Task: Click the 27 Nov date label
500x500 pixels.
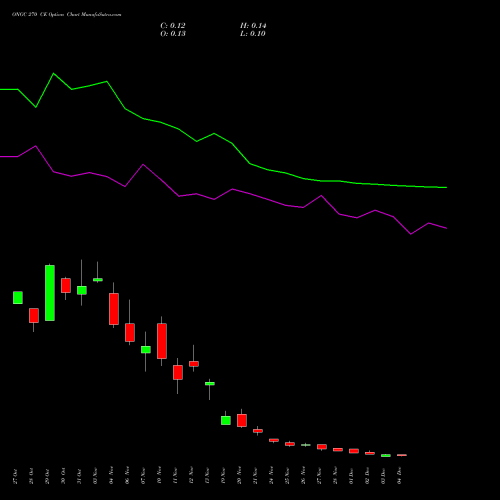Action: coord(319,476)
